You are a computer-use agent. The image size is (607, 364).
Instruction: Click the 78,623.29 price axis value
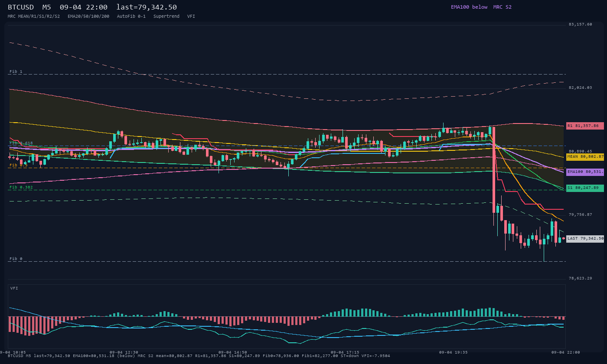[x=580, y=278]
